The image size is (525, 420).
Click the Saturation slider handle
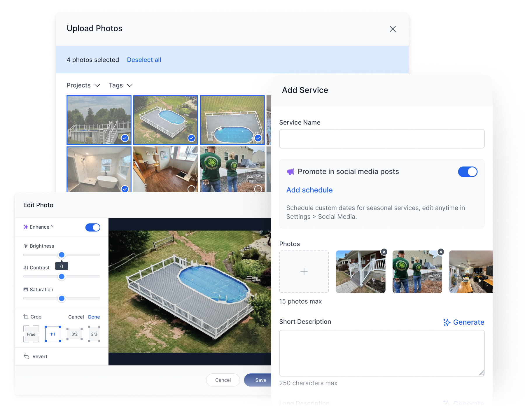coord(62,298)
